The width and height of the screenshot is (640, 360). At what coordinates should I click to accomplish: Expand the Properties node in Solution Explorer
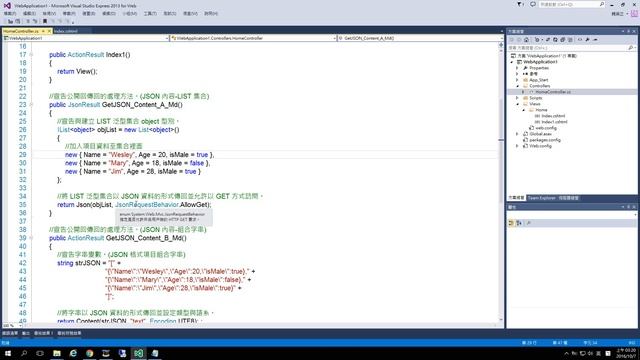coord(517,68)
